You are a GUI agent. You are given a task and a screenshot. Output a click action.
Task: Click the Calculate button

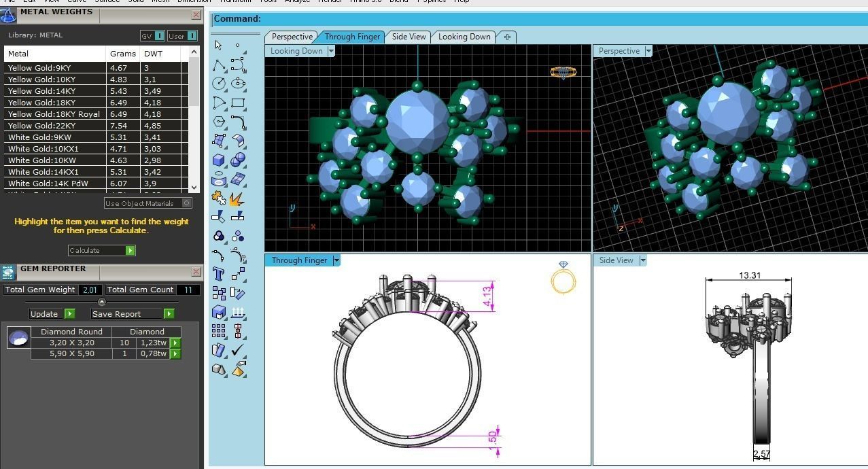102,250
